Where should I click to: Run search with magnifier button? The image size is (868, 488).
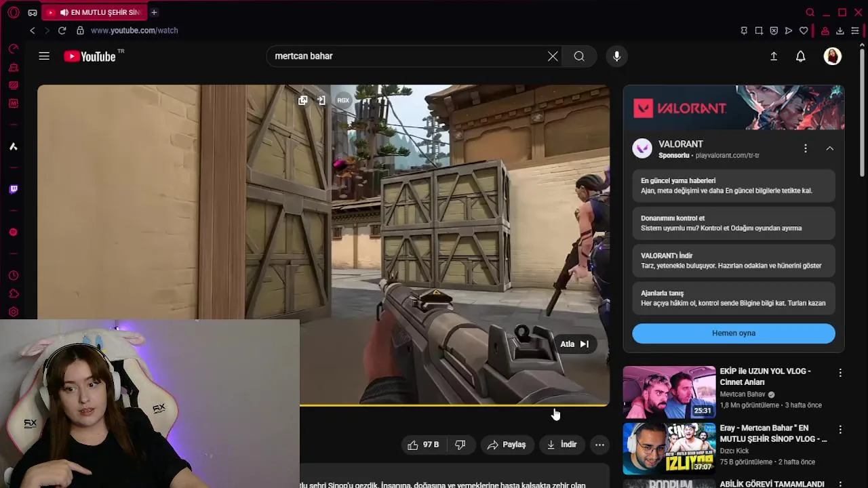tap(579, 56)
